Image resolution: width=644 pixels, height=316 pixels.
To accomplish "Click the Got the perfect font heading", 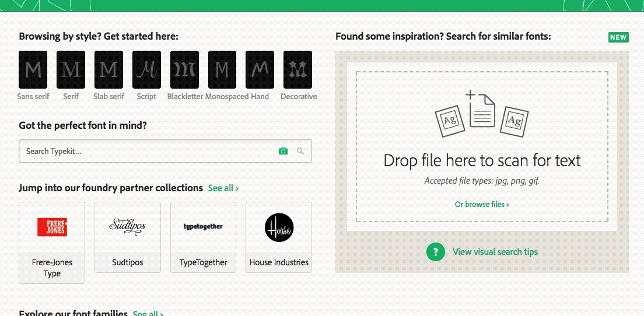I will tap(83, 125).
